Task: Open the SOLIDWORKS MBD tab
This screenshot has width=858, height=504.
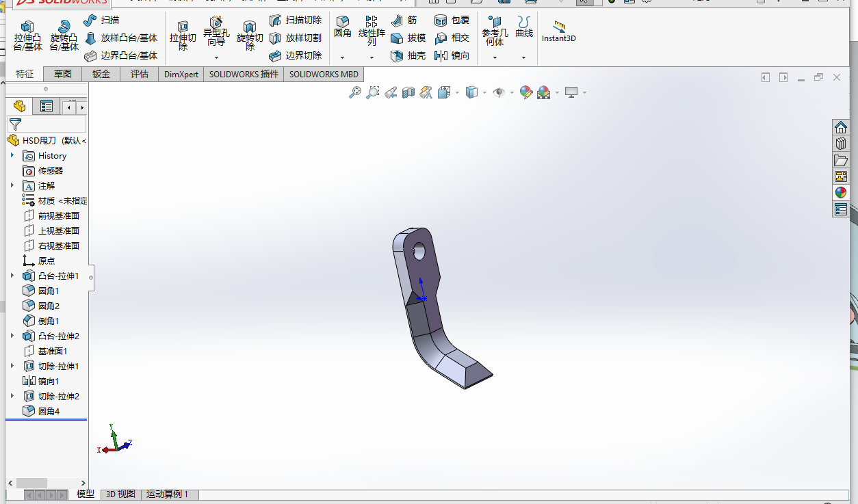Action: (x=324, y=74)
